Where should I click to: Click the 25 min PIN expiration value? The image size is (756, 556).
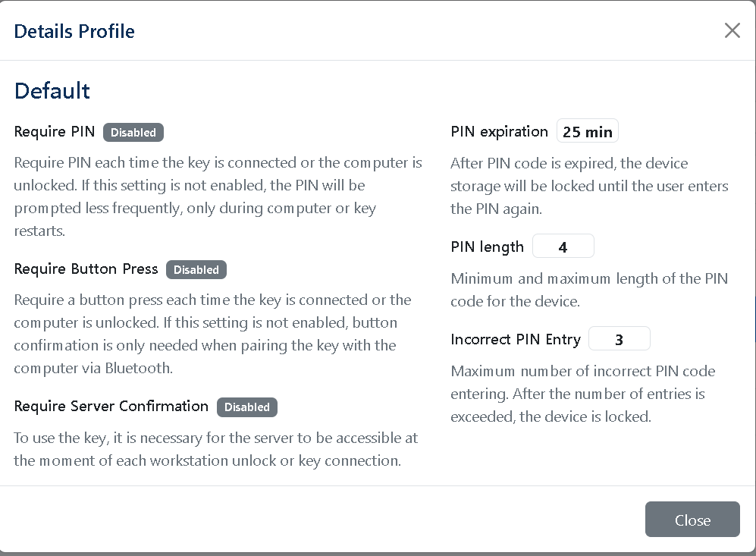click(x=588, y=131)
